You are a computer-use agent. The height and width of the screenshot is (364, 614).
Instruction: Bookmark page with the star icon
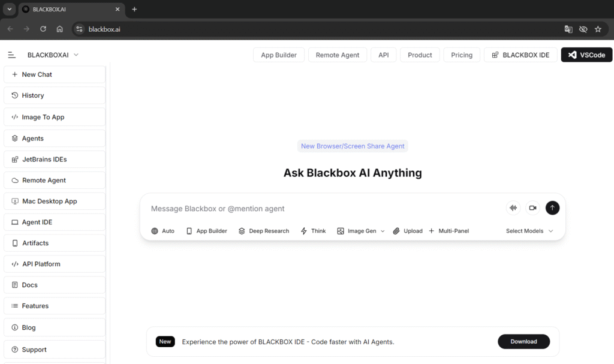(x=598, y=29)
